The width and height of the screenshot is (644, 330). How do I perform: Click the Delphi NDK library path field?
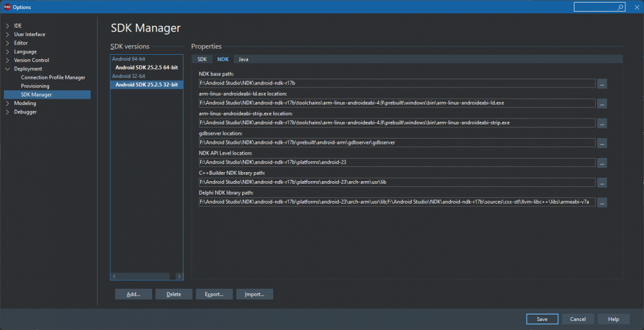(397, 202)
